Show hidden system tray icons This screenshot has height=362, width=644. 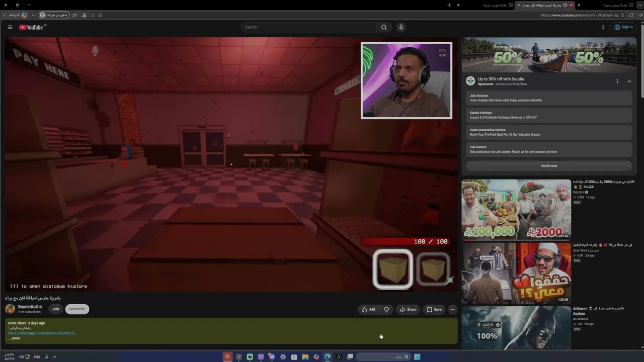(x=54, y=357)
